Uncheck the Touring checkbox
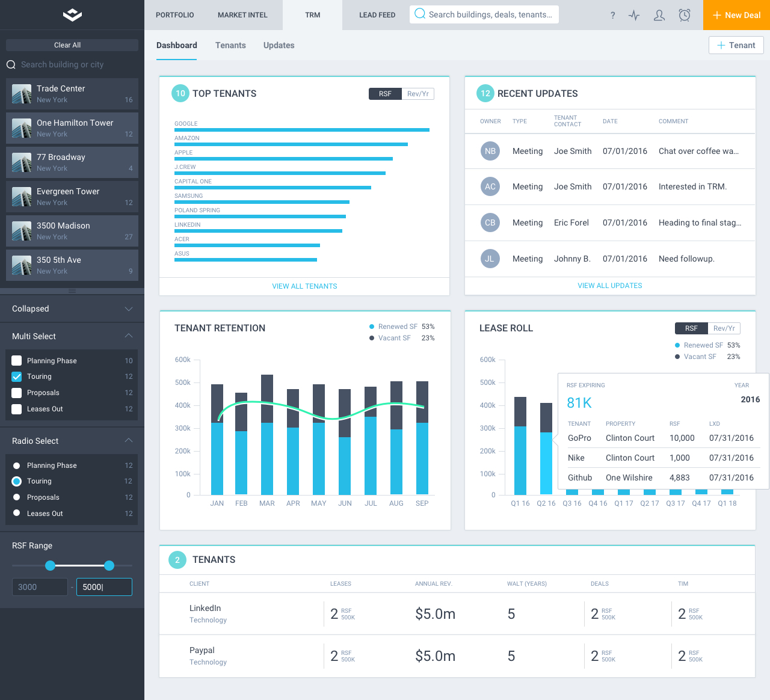Image resolution: width=770 pixels, height=700 pixels. click(x=17, y=376)
